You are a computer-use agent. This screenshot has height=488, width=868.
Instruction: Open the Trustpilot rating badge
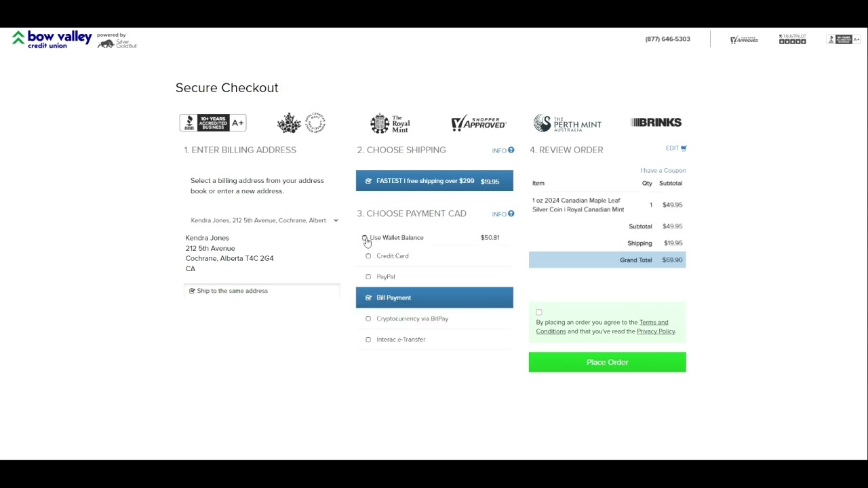click(792, 39)
